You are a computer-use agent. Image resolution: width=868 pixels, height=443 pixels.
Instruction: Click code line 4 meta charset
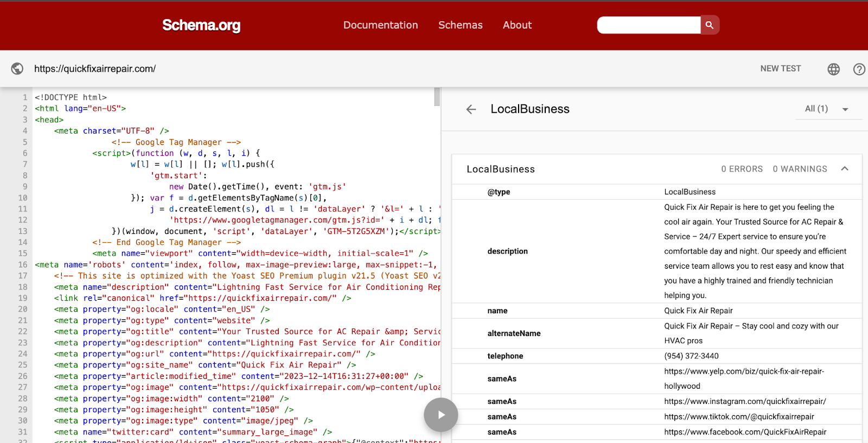click(x=111, y=131)
